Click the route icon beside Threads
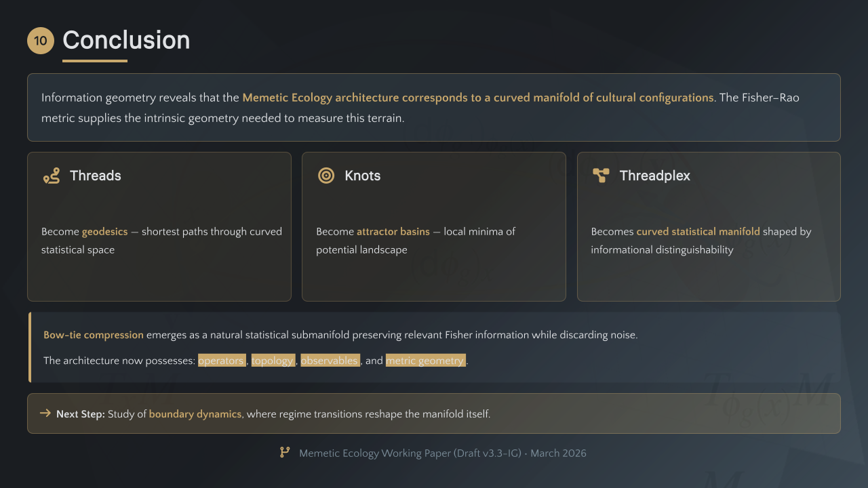This screenshot has width=868, height=488. tap(51, 176)
